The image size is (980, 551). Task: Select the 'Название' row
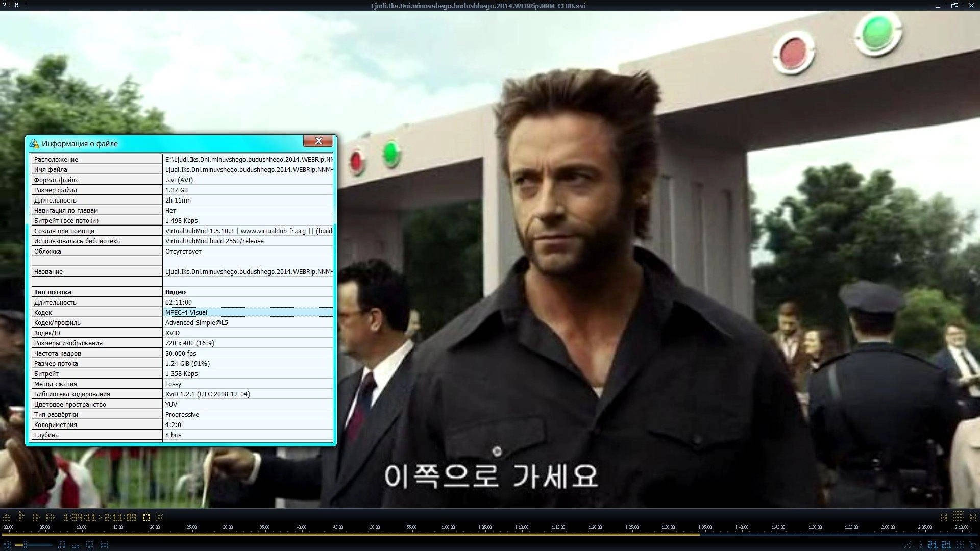[x=182, y=271]
